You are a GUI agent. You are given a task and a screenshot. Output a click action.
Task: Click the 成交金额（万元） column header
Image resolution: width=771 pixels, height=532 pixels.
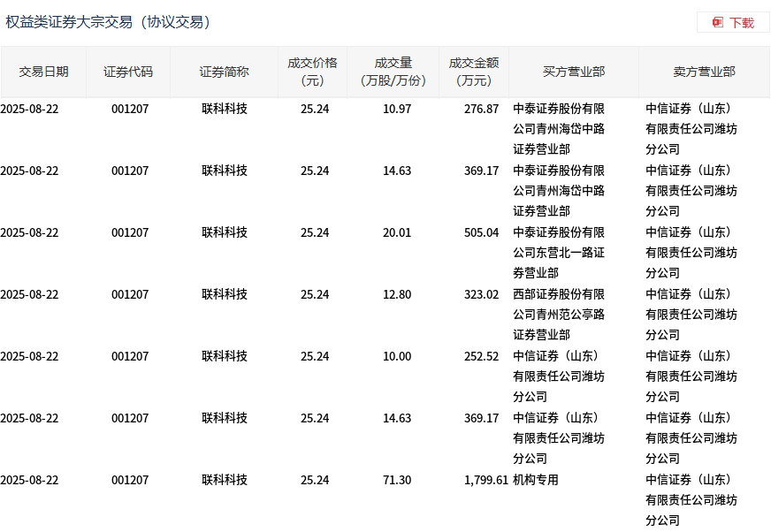point(474,72)
